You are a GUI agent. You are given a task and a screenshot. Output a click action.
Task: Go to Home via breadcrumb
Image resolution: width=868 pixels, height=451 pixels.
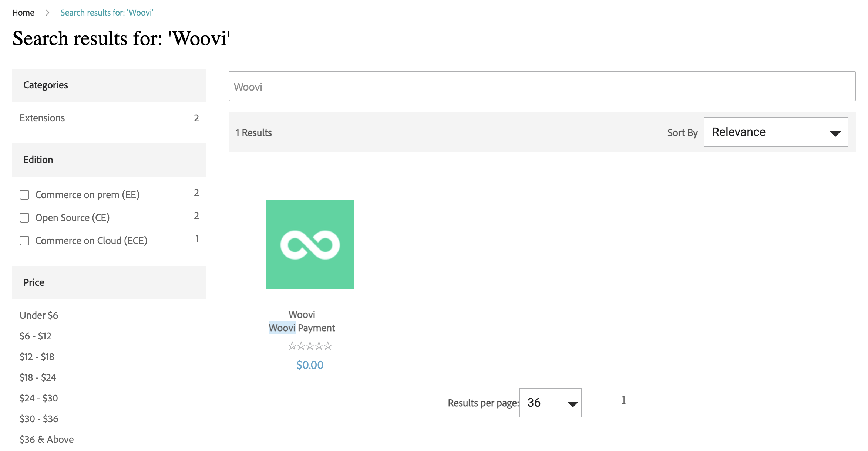coord(23,13)
